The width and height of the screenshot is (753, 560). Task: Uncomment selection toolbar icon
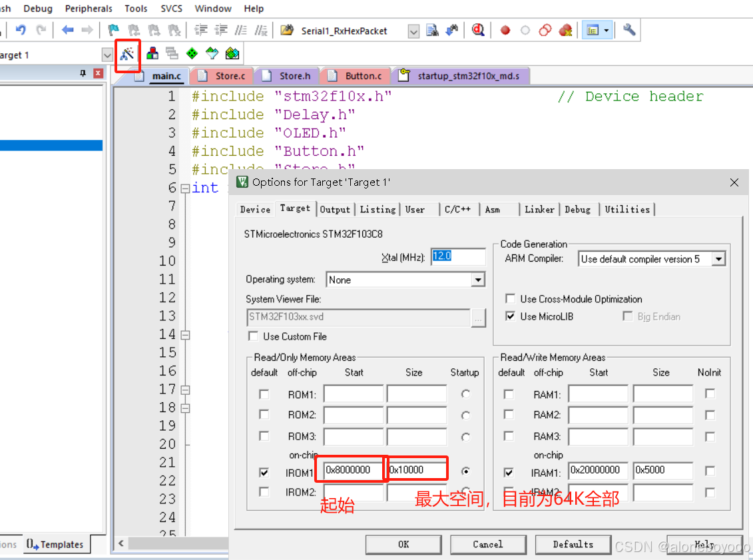(x=261, y=30)
